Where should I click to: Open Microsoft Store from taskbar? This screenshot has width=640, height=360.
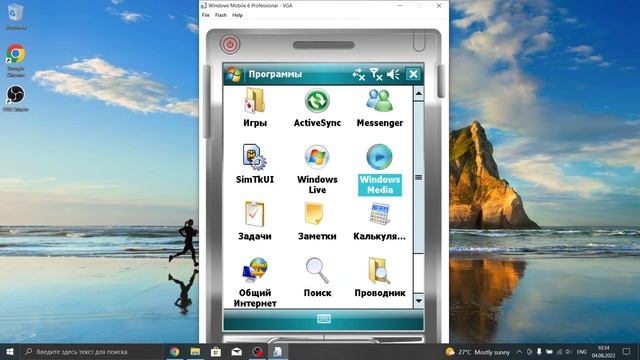coord(216,351)
